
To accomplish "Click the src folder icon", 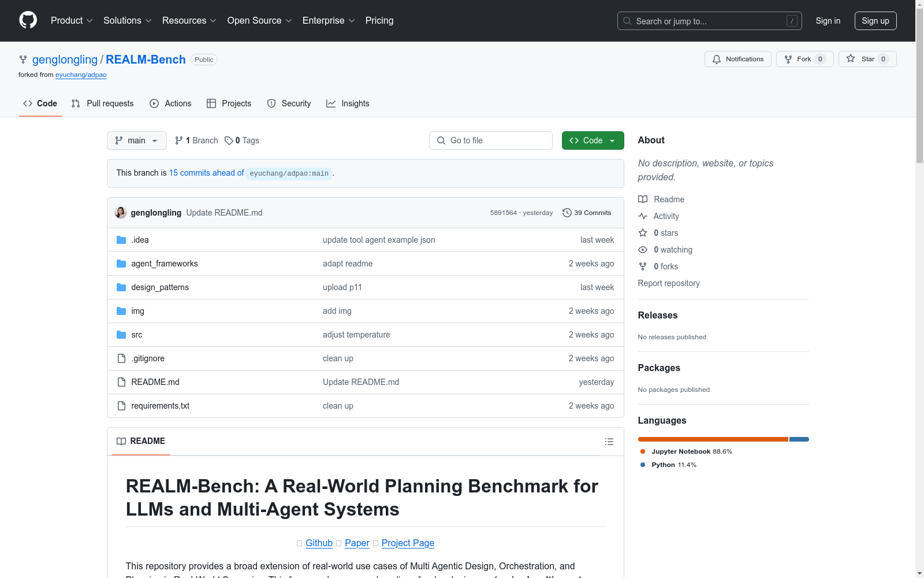I will click(x=121, y=335).
